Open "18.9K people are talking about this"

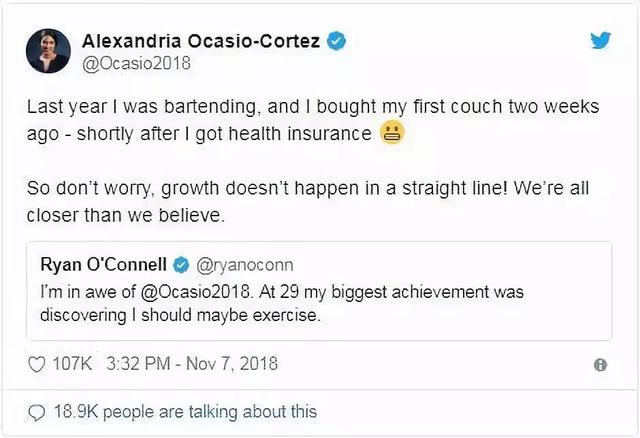[185, 411]
